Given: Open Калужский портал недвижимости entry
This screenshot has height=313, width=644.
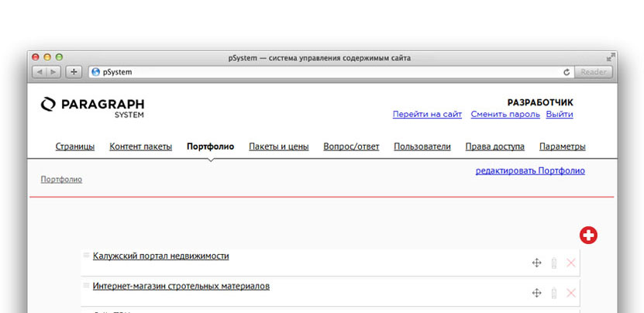Looking at the screenshot, I should click(x=161, y=256).
